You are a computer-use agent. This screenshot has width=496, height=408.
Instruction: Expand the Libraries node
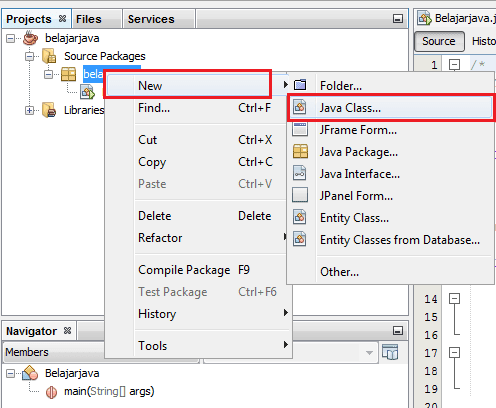[29, 110]
